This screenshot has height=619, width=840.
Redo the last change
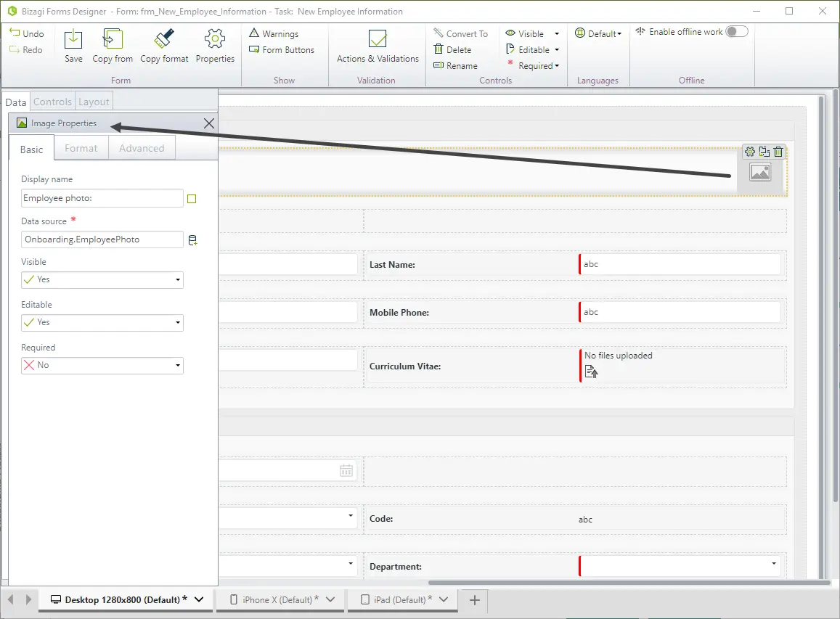click(26, 50)
